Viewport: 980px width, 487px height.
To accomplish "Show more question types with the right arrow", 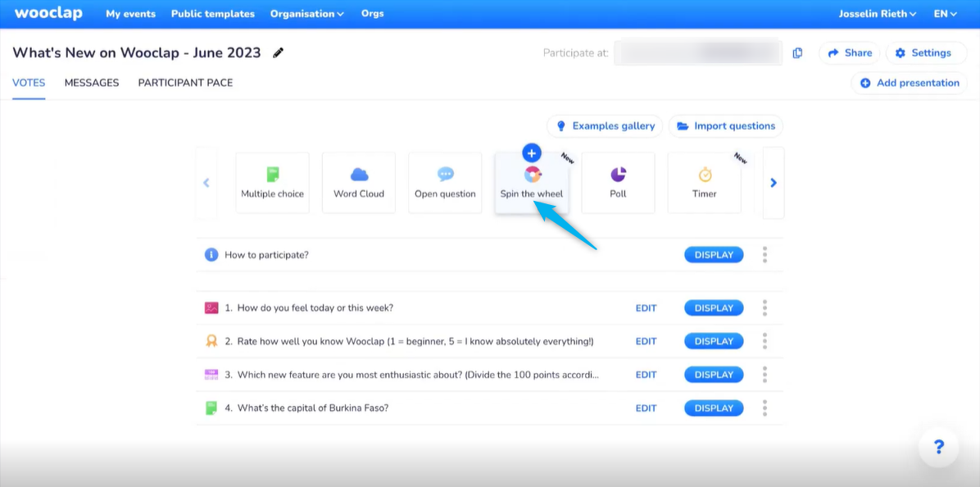I will [774, 183].
